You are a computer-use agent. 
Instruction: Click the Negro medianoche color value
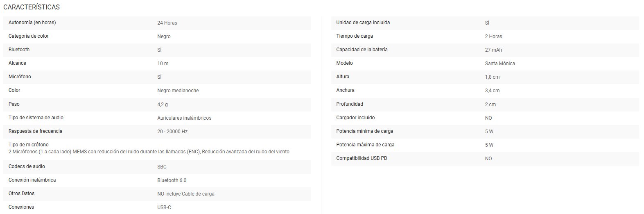(178, 91)
